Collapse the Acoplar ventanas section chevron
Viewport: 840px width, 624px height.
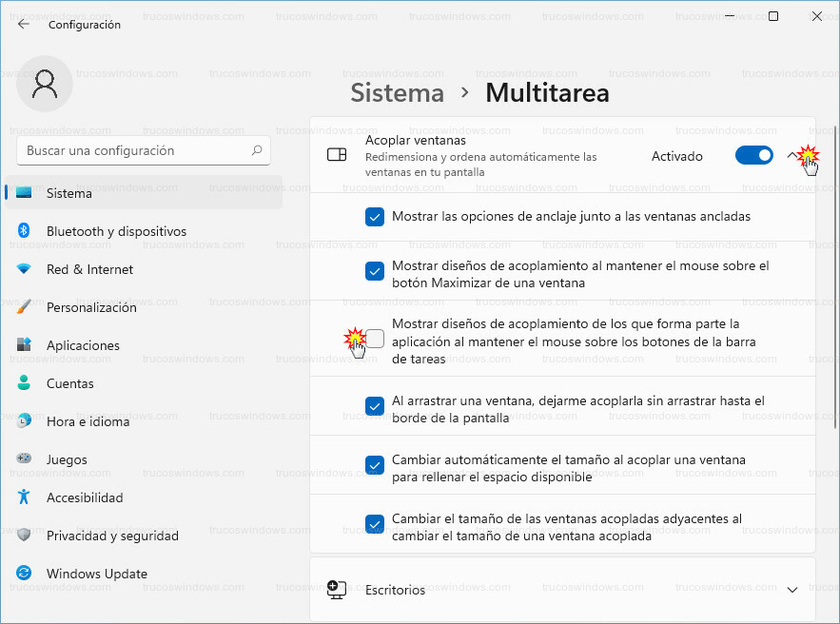tap(793, 156)
